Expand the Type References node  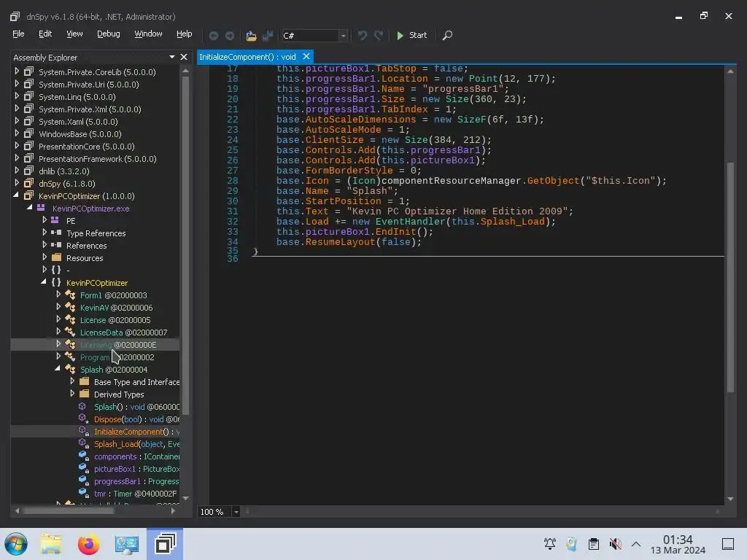pyautogui.click(x=44, y=233)
